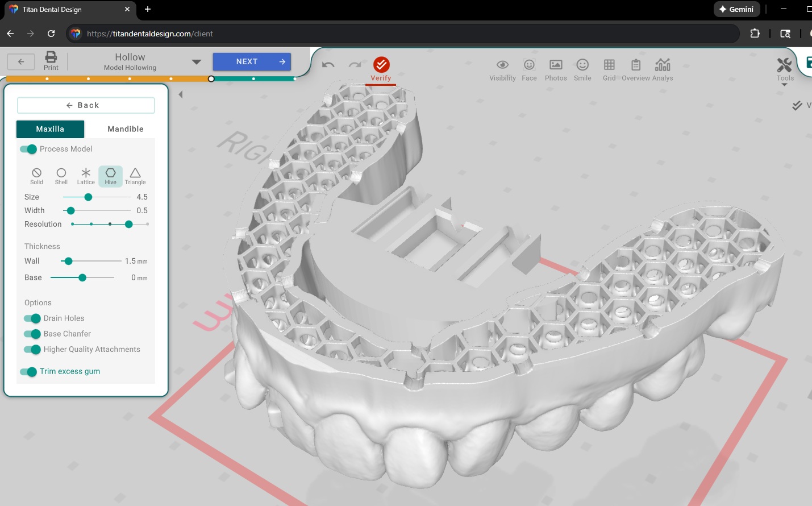Select the Lattice hollowing pattern
812x506 pixels.
pyautogui.click(x=86, y=176)
